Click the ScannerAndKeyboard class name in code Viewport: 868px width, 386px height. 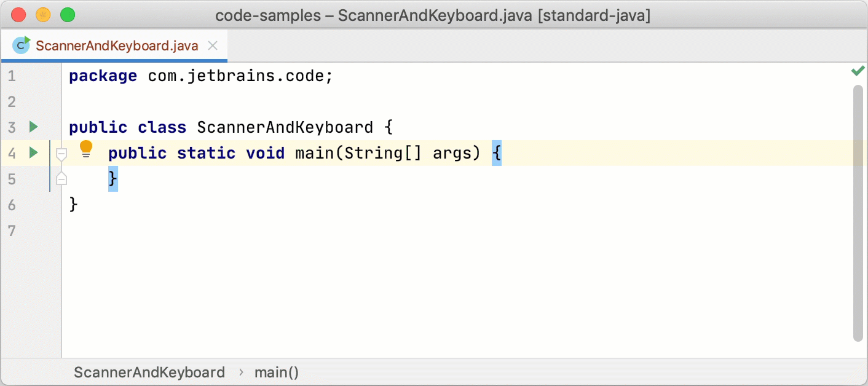pyautogui.click(x=285, y=128)
